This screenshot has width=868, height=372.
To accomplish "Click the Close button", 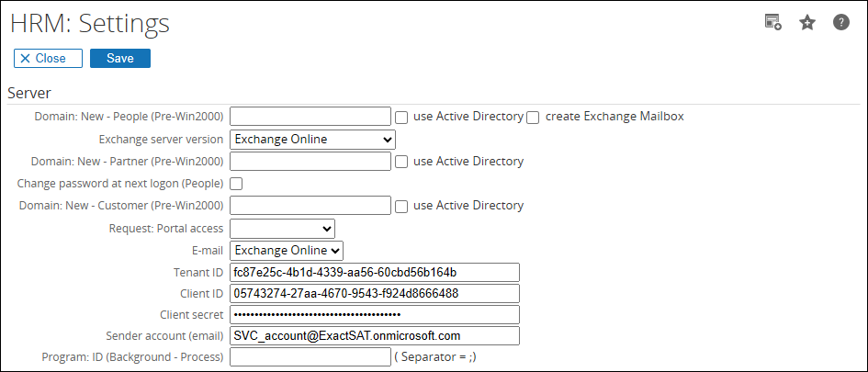I will [x=48, y=59].
